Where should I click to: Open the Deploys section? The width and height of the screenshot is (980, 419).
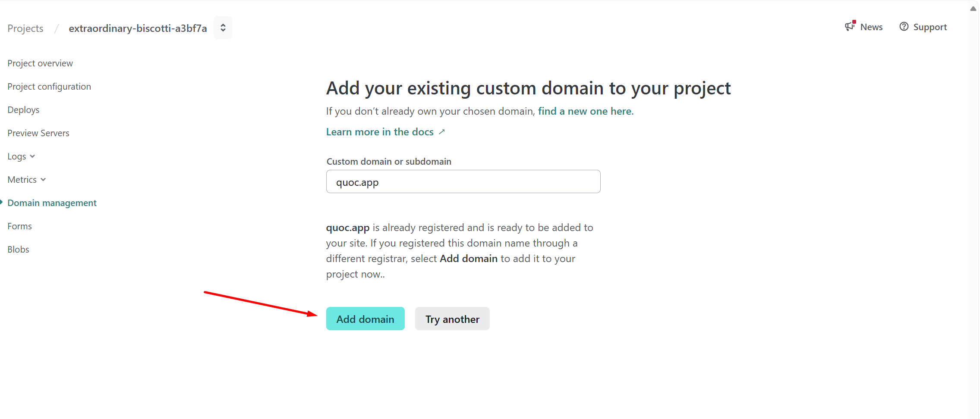click(x=23, y=110)
